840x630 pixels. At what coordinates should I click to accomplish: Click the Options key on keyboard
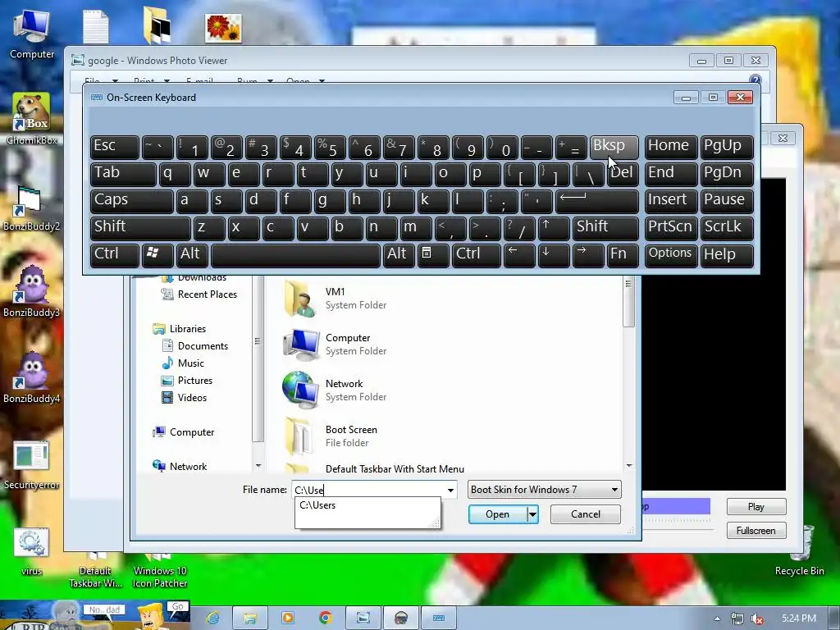[671, 254]
